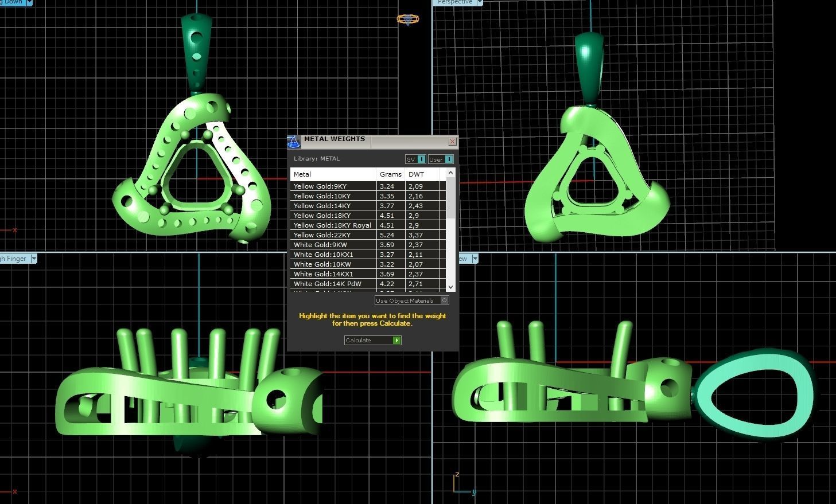Enable Use Object Materials option
The image size is (836, 504).
(412, 300)
